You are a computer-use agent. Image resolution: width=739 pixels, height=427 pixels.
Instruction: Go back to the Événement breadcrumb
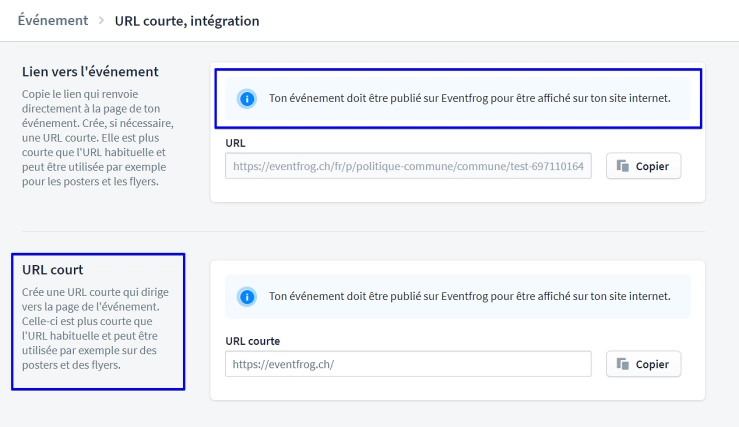[x=52, y=20]
